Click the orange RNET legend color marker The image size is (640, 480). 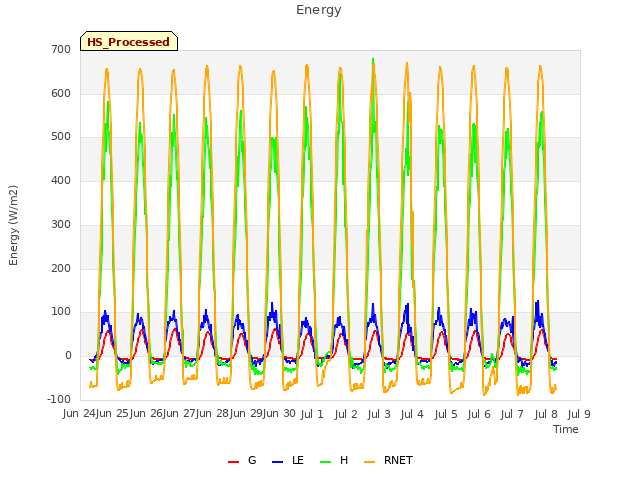pyautogui.click(x=369, y=462)
